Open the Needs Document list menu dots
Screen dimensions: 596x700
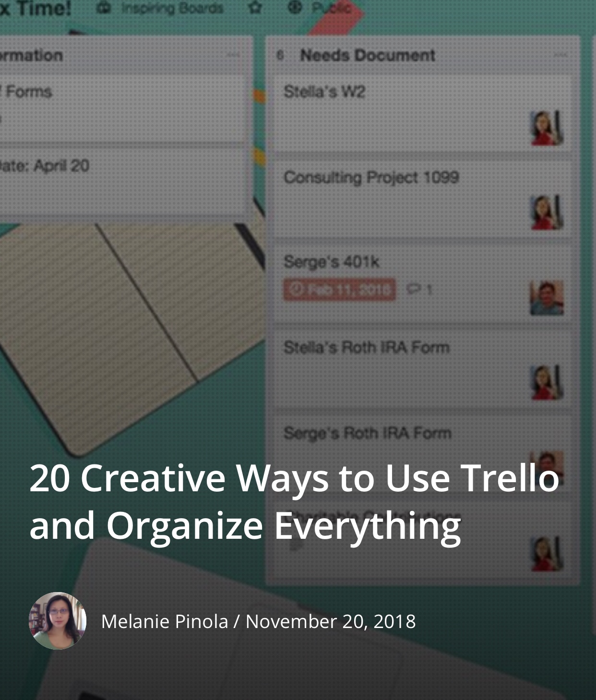coord(560,55)
